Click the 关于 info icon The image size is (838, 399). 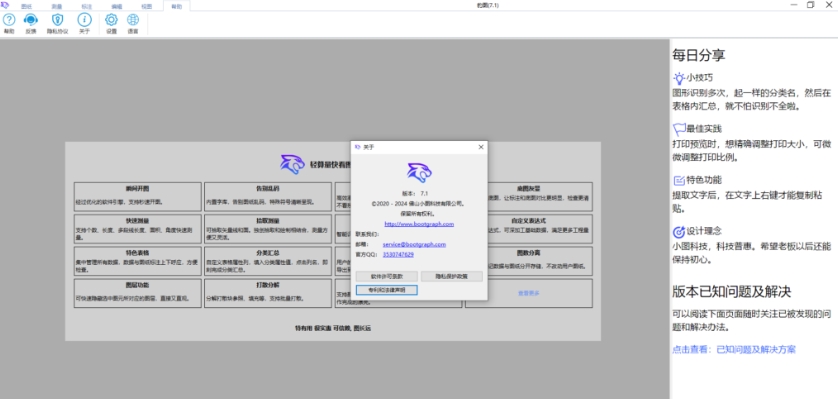84,20
